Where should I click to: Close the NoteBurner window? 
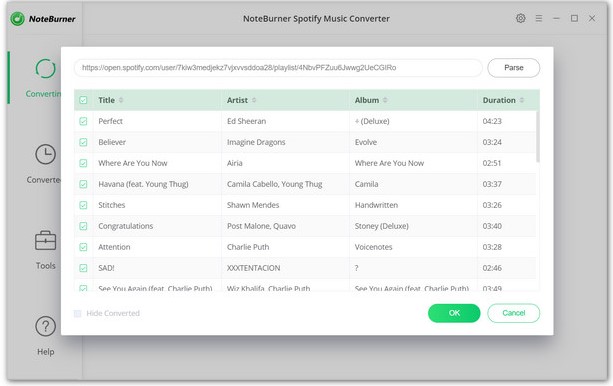point(592,18)
